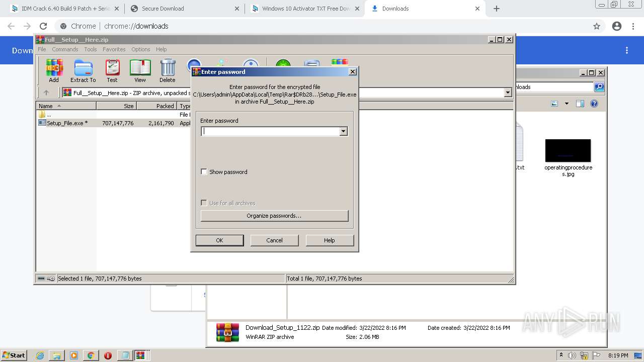Screen dimensions: 644x362
Task: Click the Action Center flag tray icon
Action: [x=596, y=355]
